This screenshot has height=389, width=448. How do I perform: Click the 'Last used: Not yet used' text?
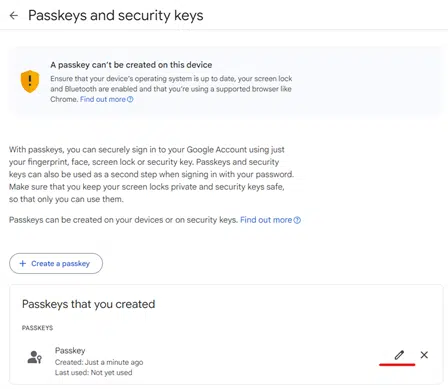pos(94,373)
